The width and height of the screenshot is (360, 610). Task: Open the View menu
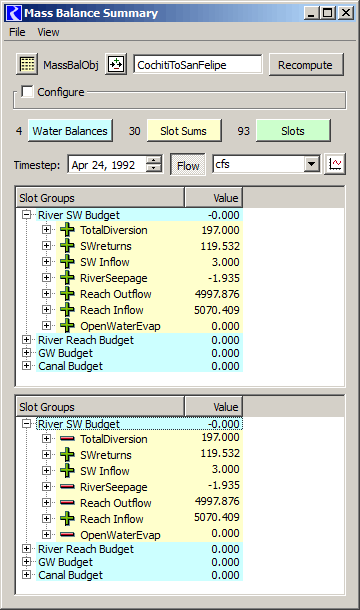(x=48, y=32)
